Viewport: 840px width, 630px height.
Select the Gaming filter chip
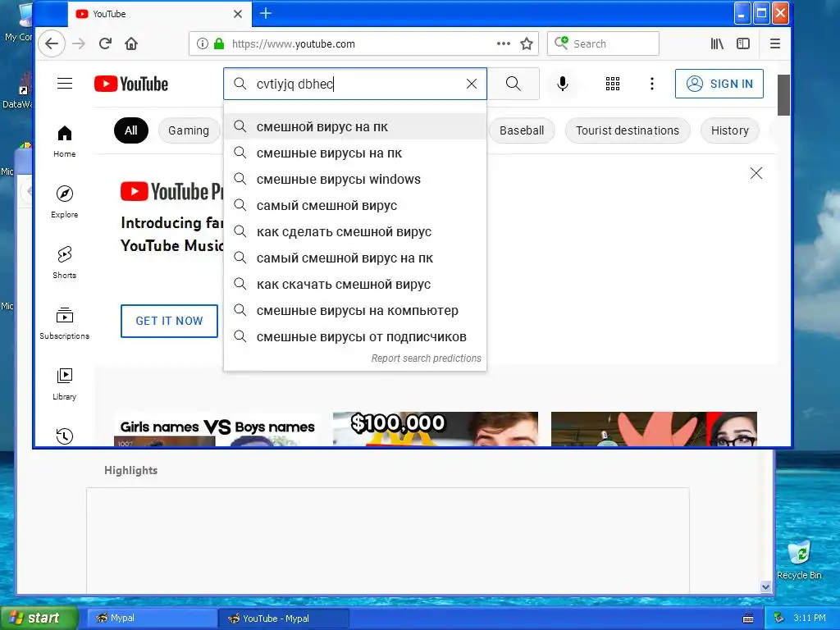[x=189, y=130]
